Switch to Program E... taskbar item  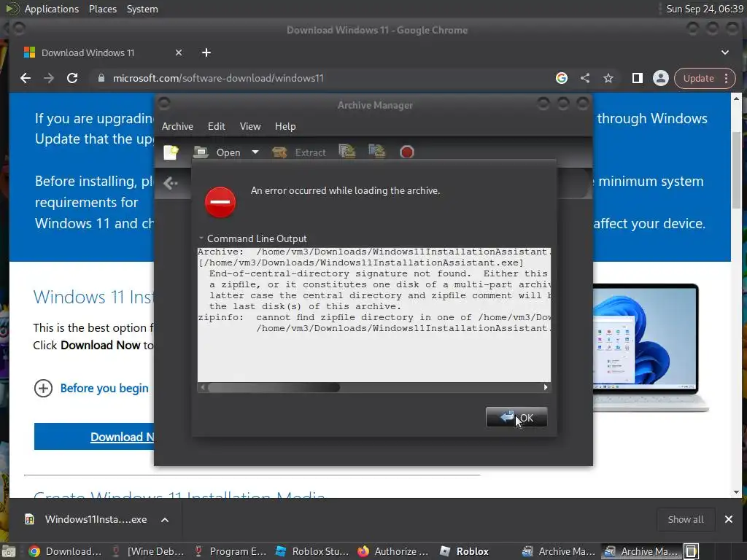click(231, 551)
